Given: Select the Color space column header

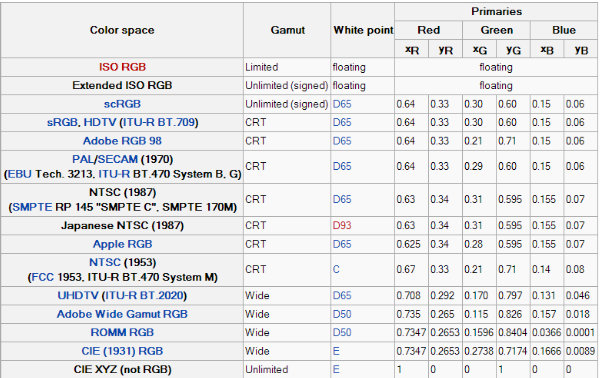Looking at the screenshot, I should (122, 30).
